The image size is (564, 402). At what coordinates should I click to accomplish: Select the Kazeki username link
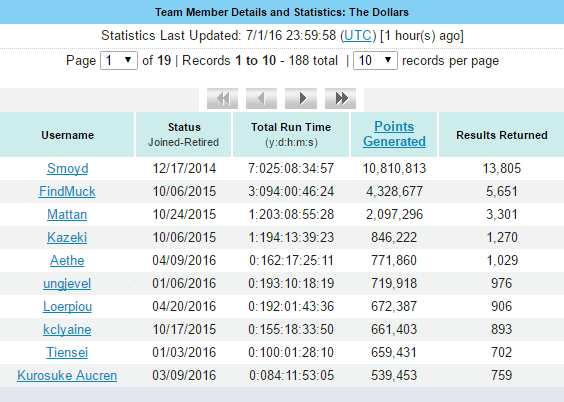(67, 237)
